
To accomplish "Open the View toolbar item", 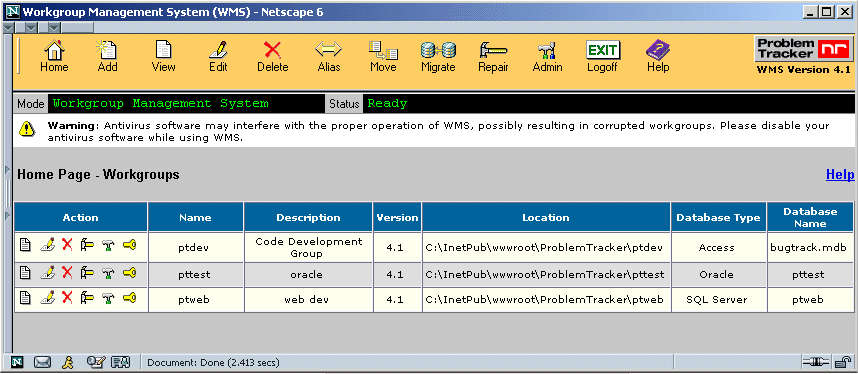I will 163,56.
